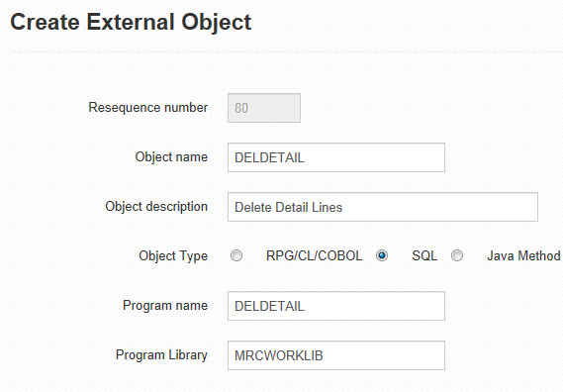Viewport: 563px width, 392px height.
Task: Select the SQL object type radio button
Action: 382,255
